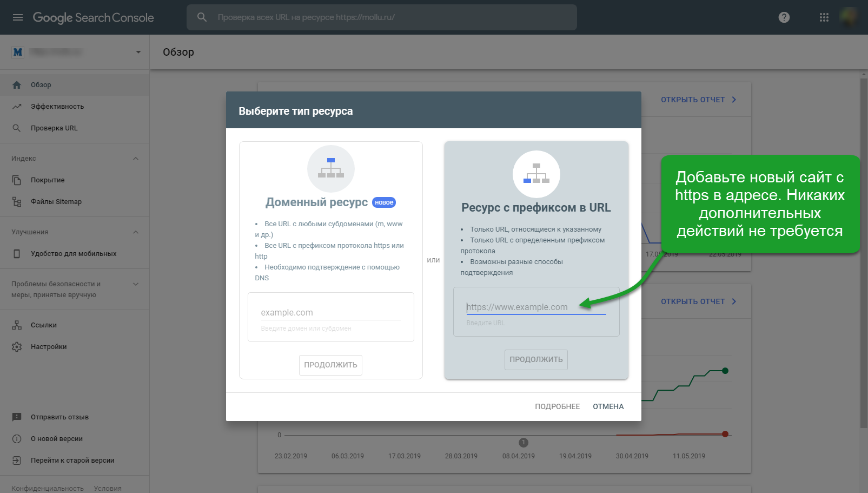Image resolution: width=868 pixels, height=493 pixels.
Task: Open Проверка URL in the sidebar
Action: 75,128
